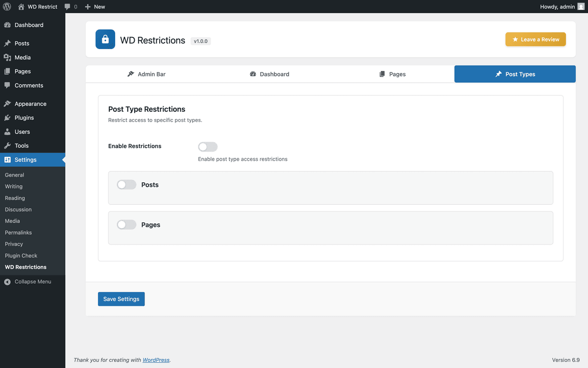Click the Media icon in sidebar
Image resolution: width=588 pixels, height=368 pixels.
[x=7, y=57]
